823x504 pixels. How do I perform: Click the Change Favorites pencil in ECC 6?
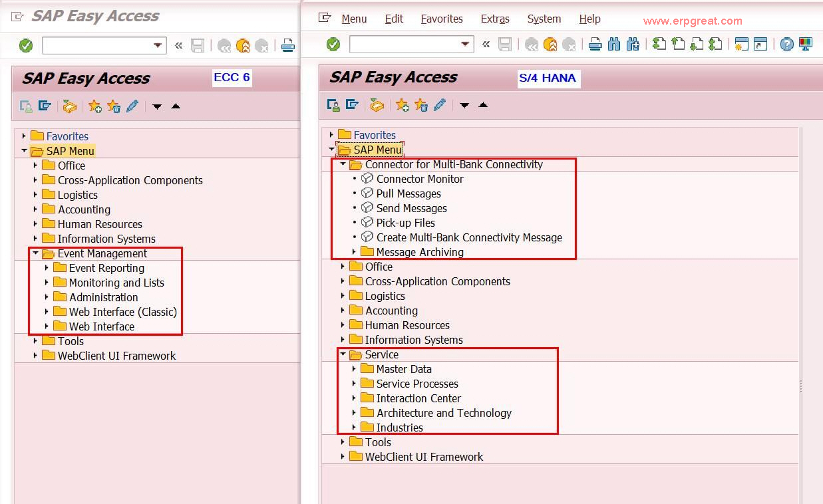(x=132, y=106)
